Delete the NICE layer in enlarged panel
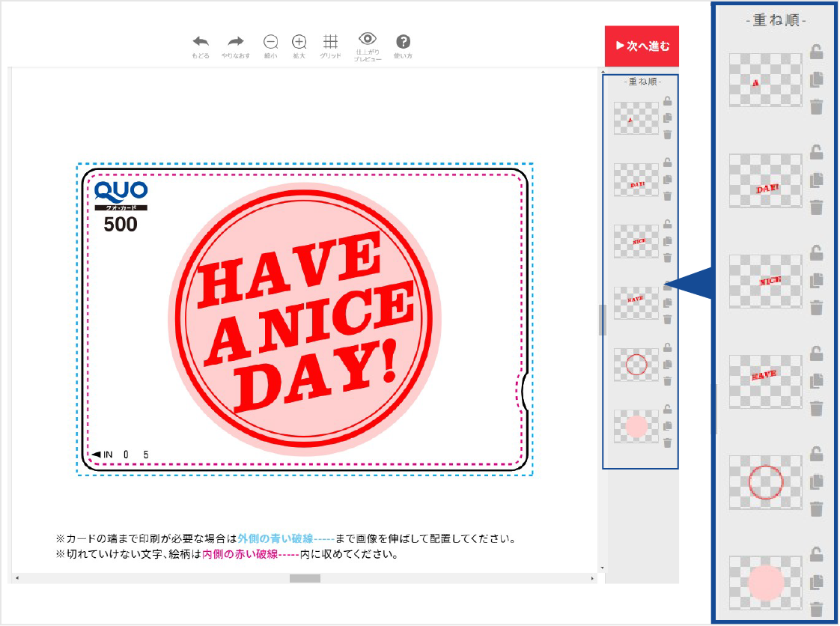 817,307
